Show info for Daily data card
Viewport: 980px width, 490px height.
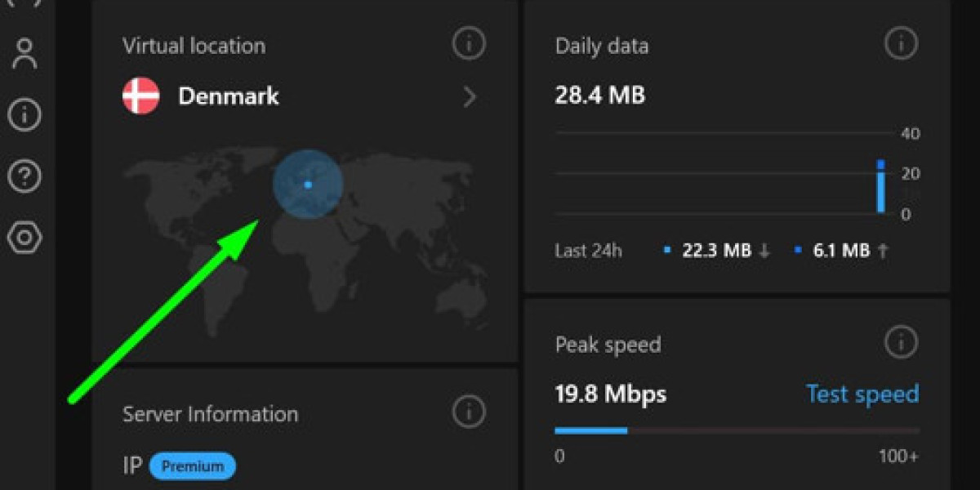pyautogui.click(x=901, y=43)
